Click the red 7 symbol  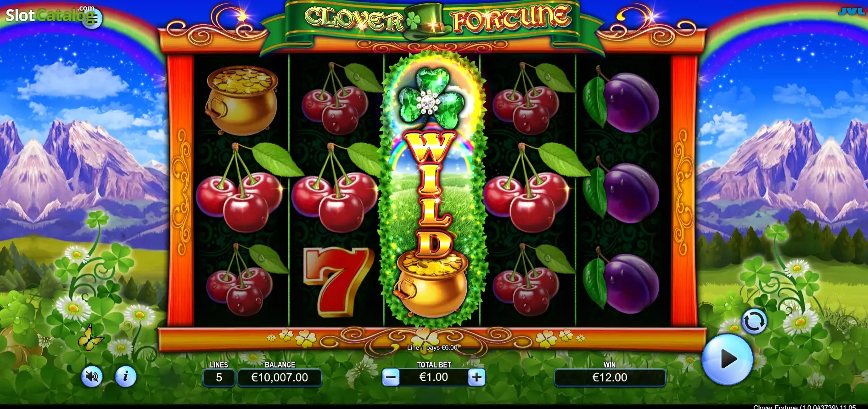pos(337,282)
